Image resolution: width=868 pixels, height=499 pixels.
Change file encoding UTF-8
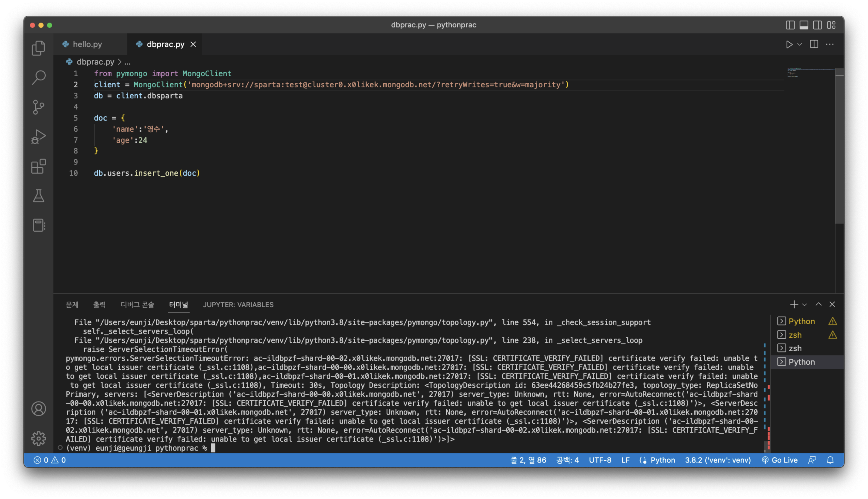[600, 460]
